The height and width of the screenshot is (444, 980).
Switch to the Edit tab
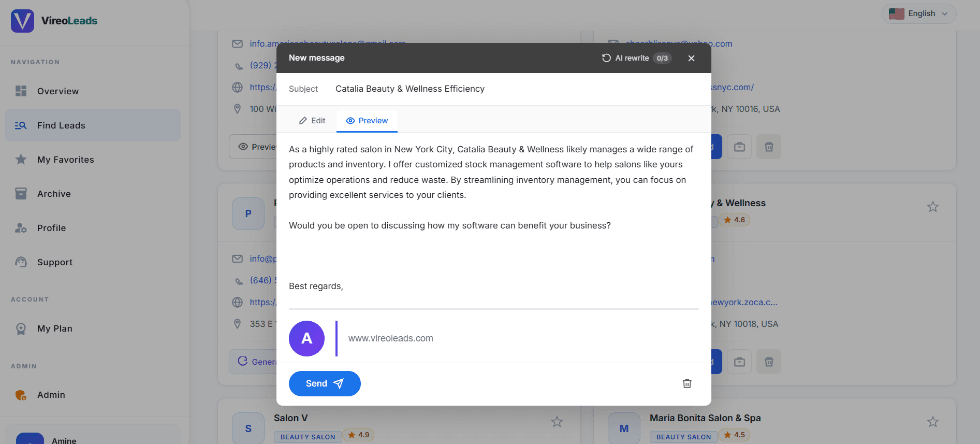[x=312, y=121]
